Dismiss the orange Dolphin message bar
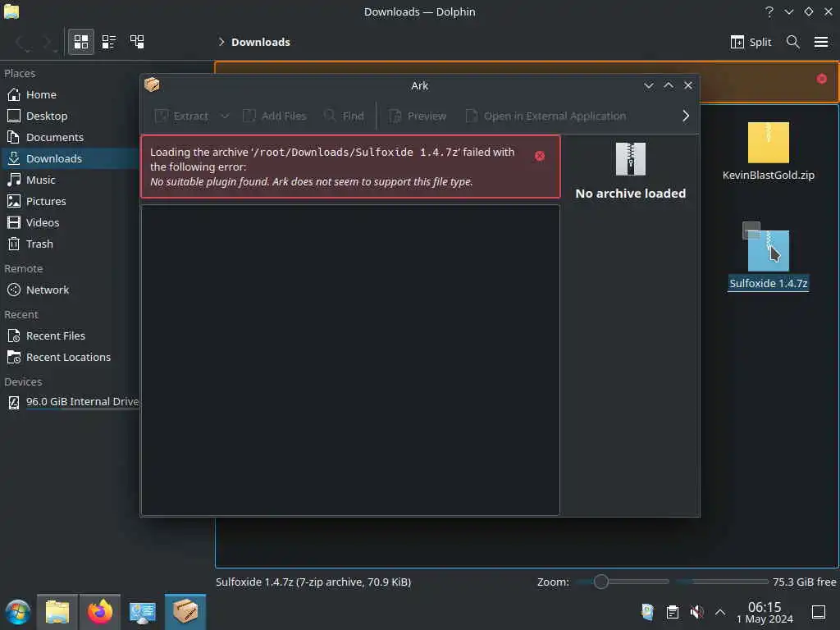Screen dimensions: 840x630 [x=822, y=79]
